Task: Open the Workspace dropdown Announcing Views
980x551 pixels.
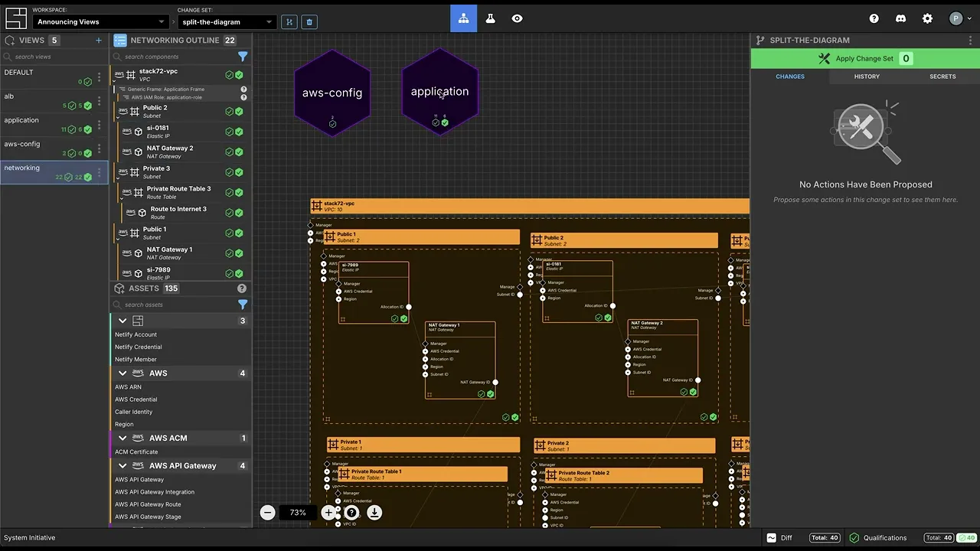Action: click(100, 22)
